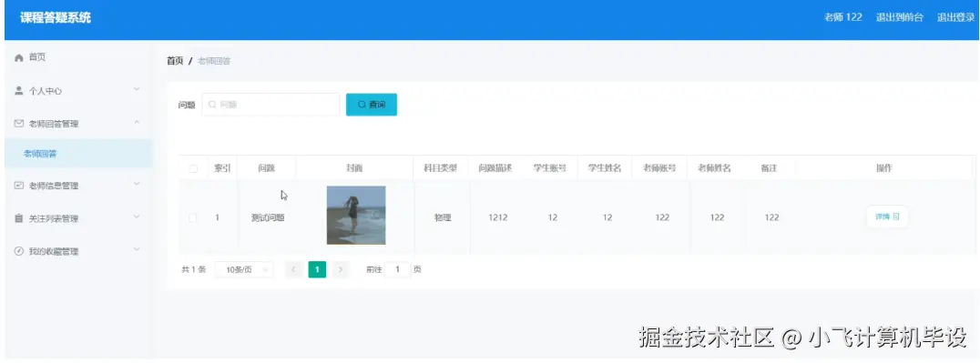Open 老师信息管理 sidebar menu
This screenshot has height=363, width=980.
click(x=78, y=186)
